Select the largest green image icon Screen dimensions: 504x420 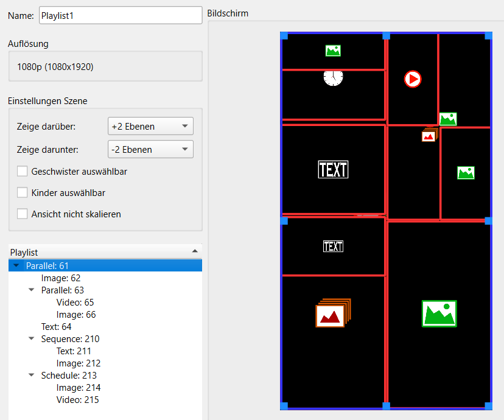439,313
